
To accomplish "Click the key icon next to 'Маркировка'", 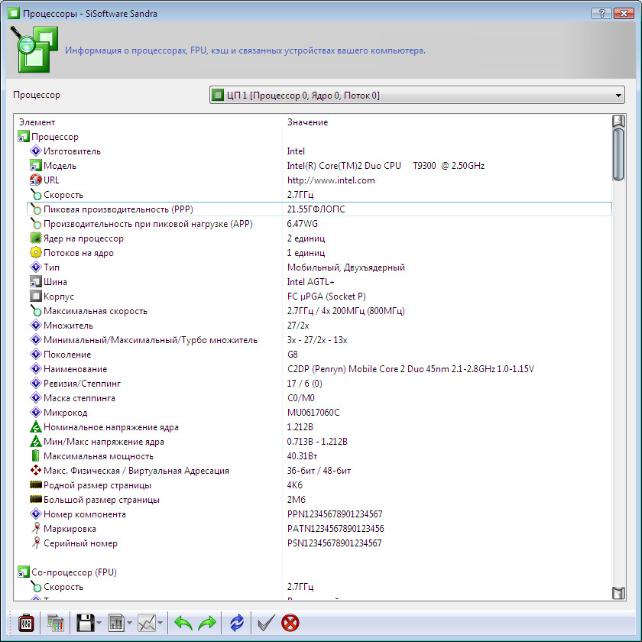I will click(36, 528).
